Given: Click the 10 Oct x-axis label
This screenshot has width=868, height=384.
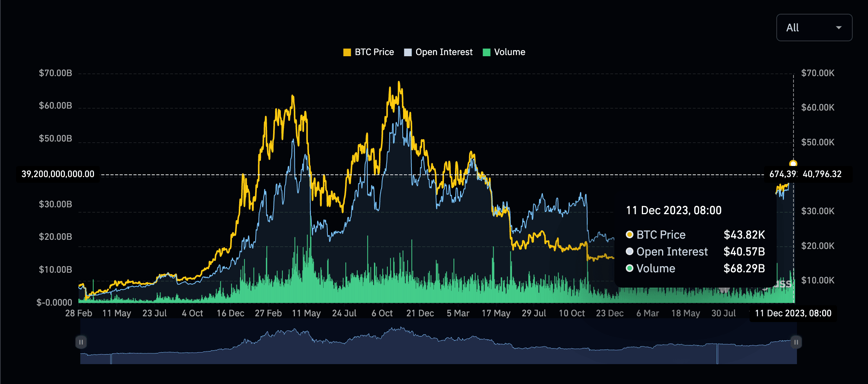Looking at the screenshot, I should tap(572, 313).
